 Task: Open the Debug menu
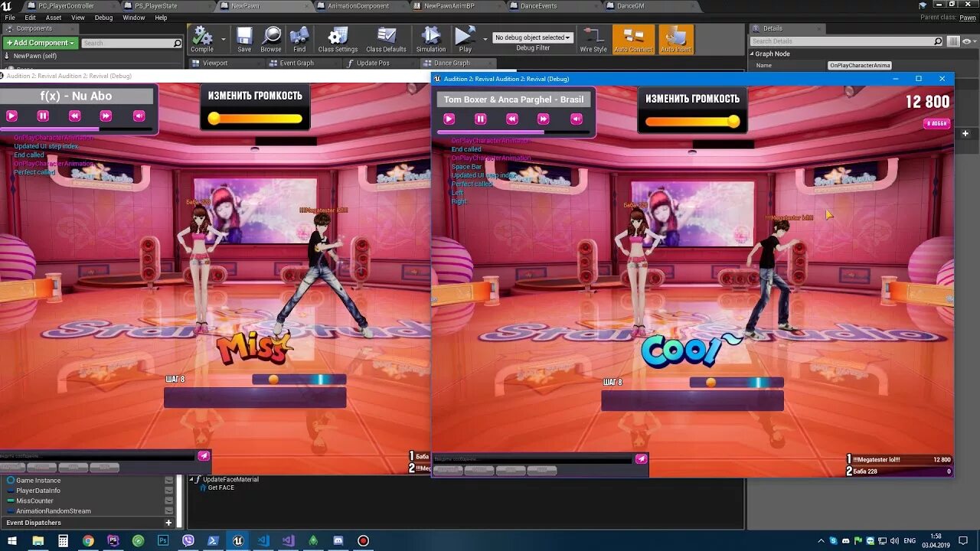103,18
